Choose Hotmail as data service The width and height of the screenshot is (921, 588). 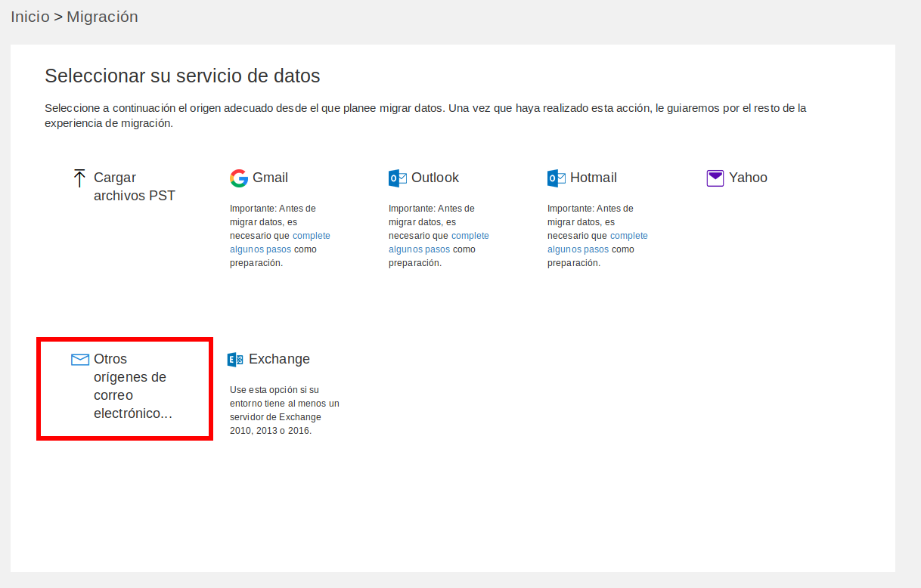coord(594,178)
